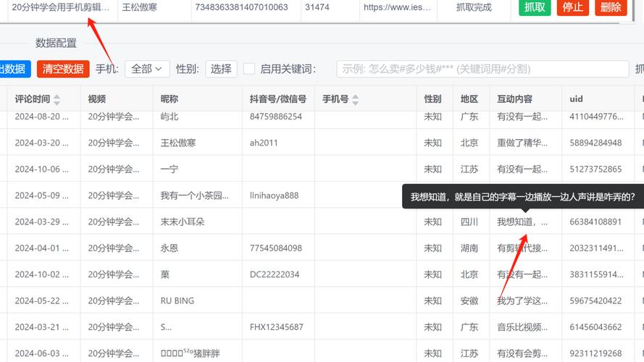This screenshot has height=362, width=644.
Task: Click the 互动内容 column header
Action: tap(514, 99)
